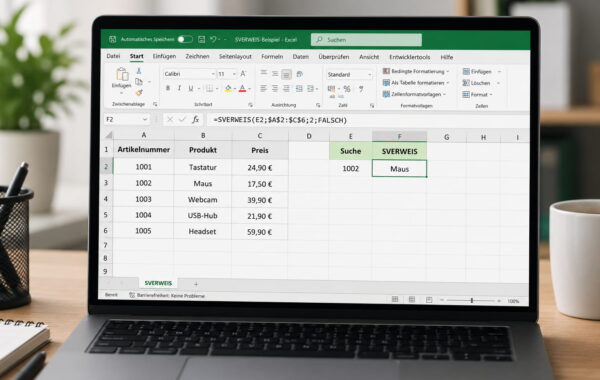Select cell F2 containing Maus
Image resolution: width=600 pixels, height=380 pixels.
[399, 168]
